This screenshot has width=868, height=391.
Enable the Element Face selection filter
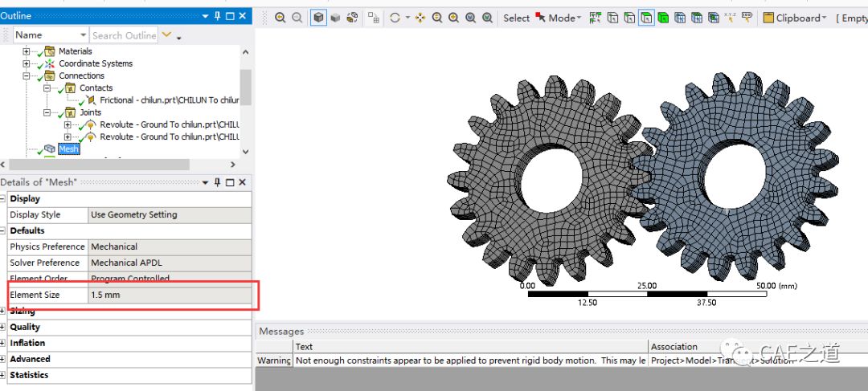[697, 18]
